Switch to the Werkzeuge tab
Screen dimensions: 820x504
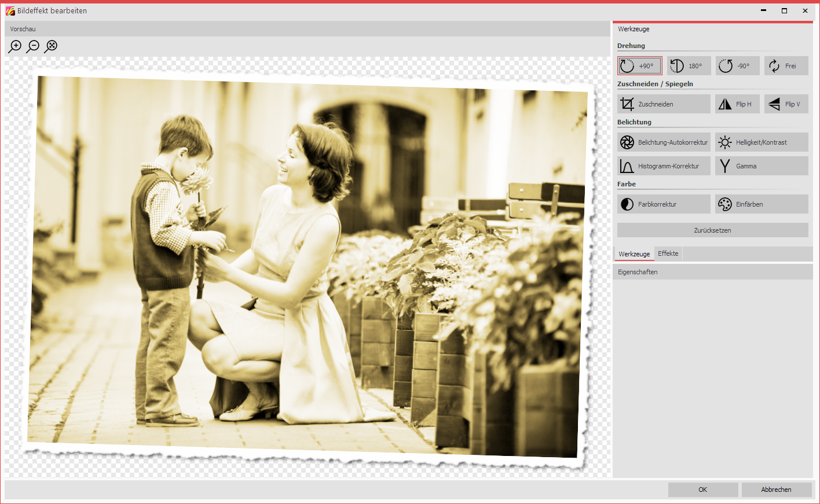click(x=634, y=254)
